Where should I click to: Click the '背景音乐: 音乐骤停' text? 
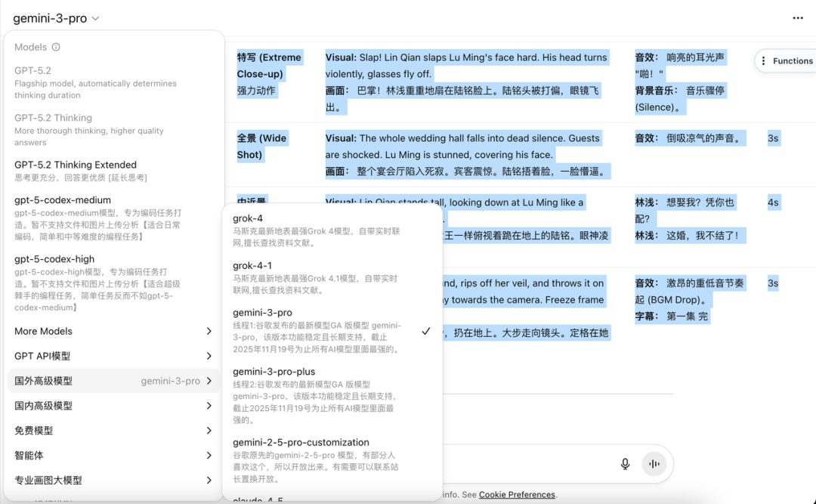pos(680,99)
